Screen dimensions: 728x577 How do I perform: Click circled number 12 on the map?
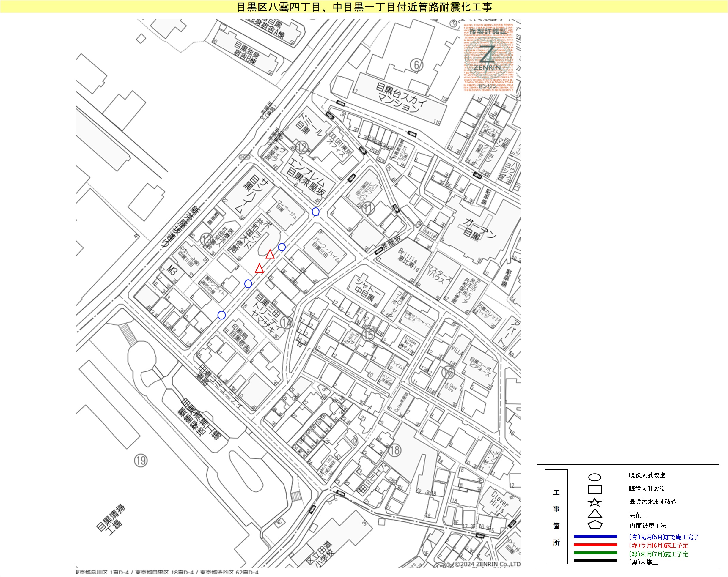tap(301, 147)
